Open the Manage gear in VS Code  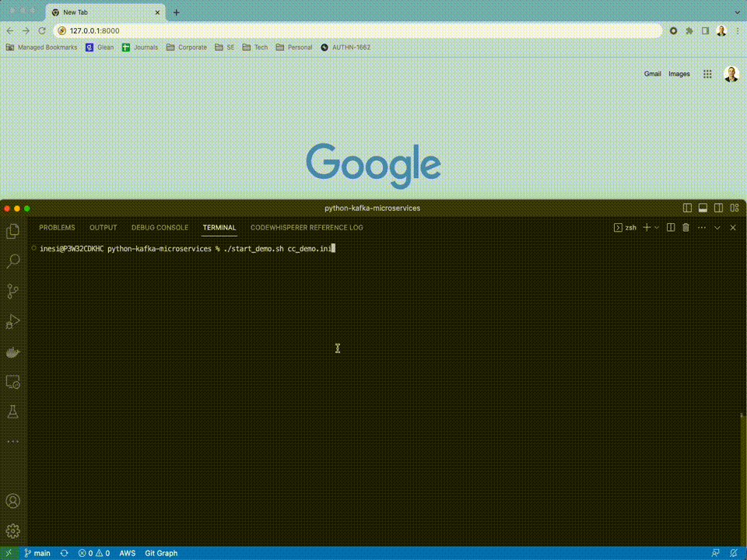coord(13,531)
